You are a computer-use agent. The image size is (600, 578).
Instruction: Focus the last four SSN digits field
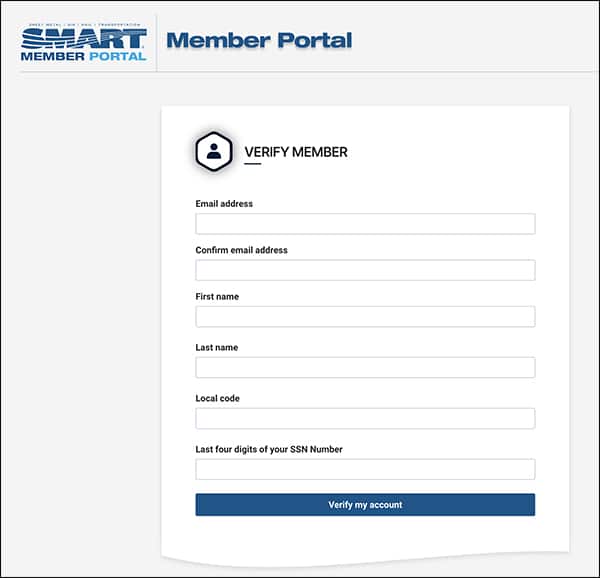tap(365, 469)
